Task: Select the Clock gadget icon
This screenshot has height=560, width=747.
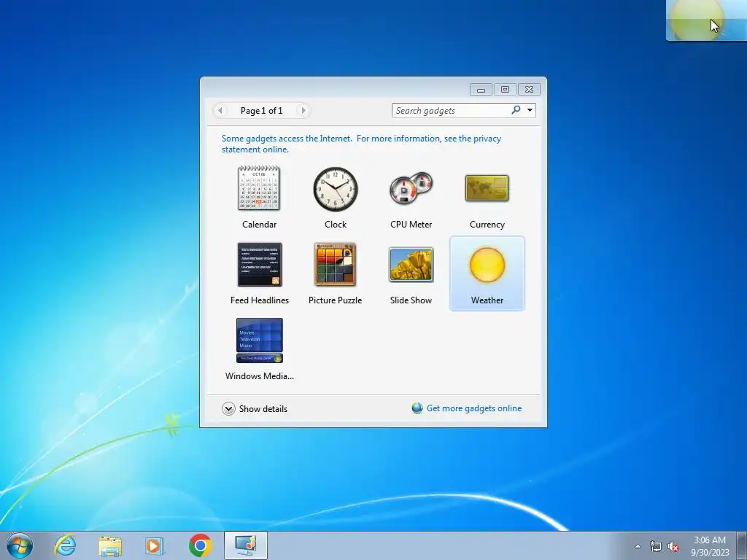Action: pos(336,189)
